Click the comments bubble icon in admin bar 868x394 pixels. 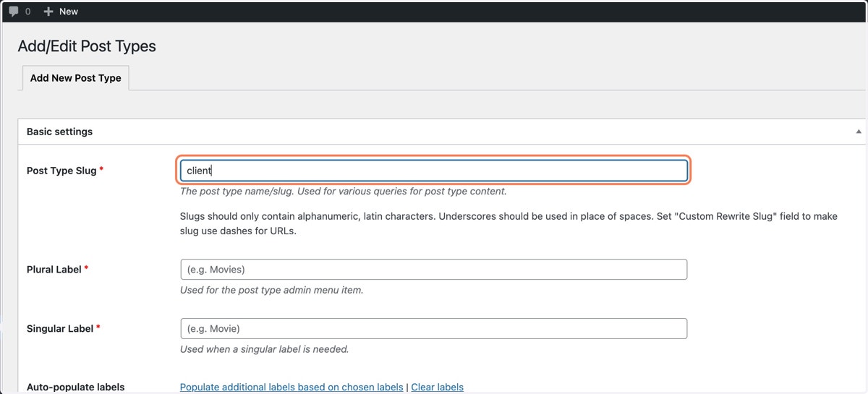point(14,12)
